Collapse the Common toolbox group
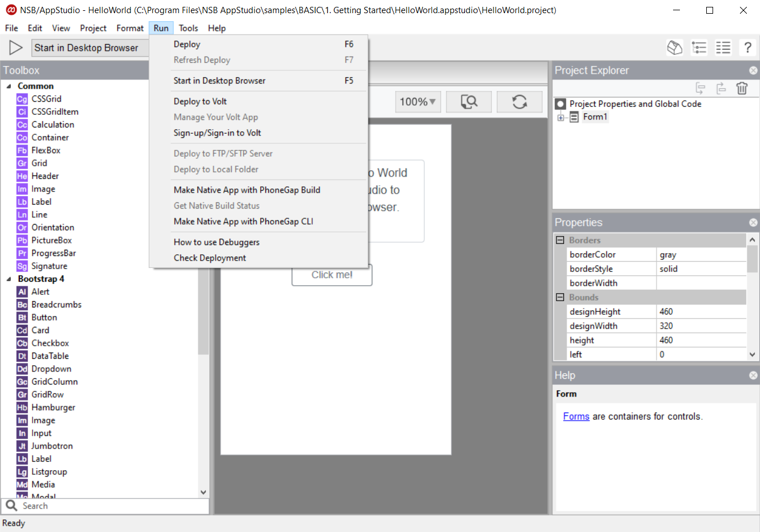760x532 pixels. (x=9, y=86)
